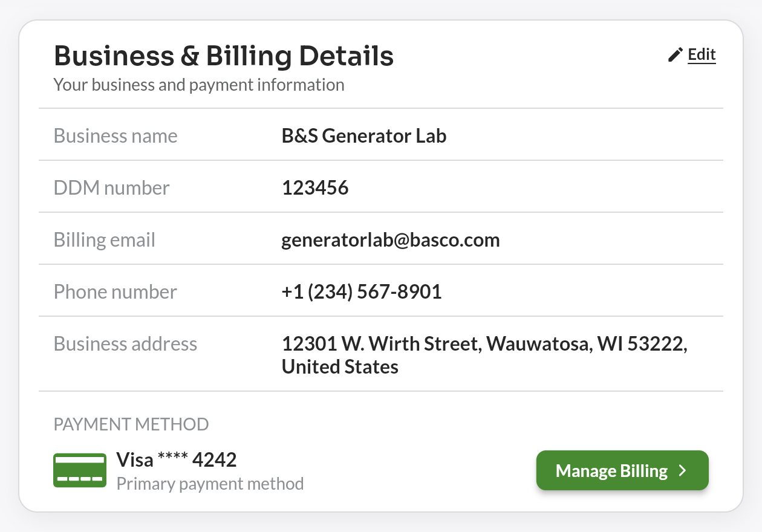Image resolution: width=762 pixels, height=532 pixels.
Task: Click the Primary payment method caption
Action: click(x=210, y=484)
